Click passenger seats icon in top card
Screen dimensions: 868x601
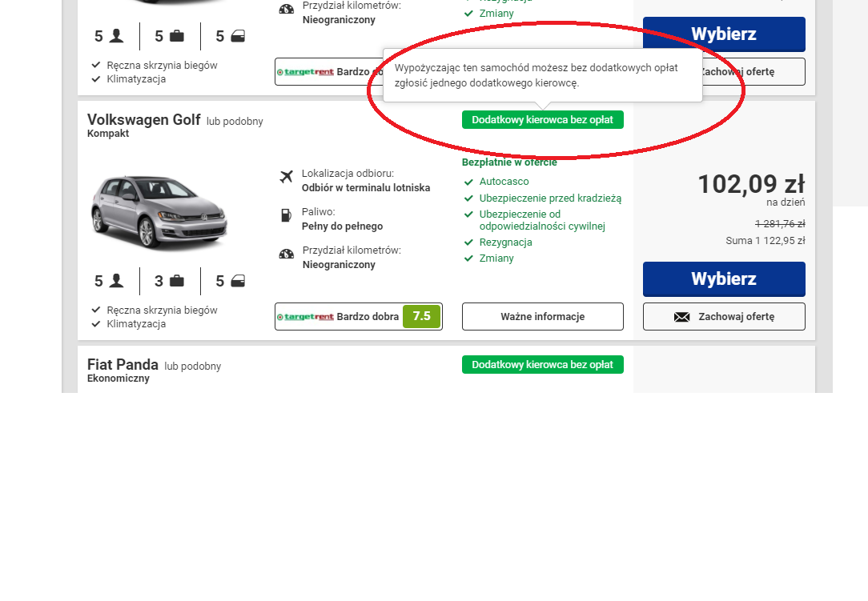(116, 36)
